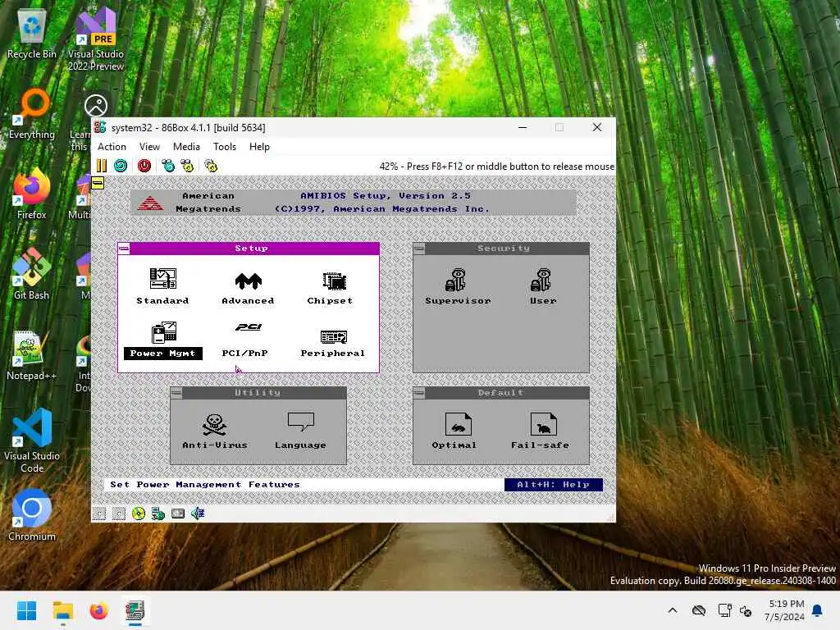Click the Utility window control box
Image resolution: width=840 pixels, height=630 pixels.
(176, 393)
